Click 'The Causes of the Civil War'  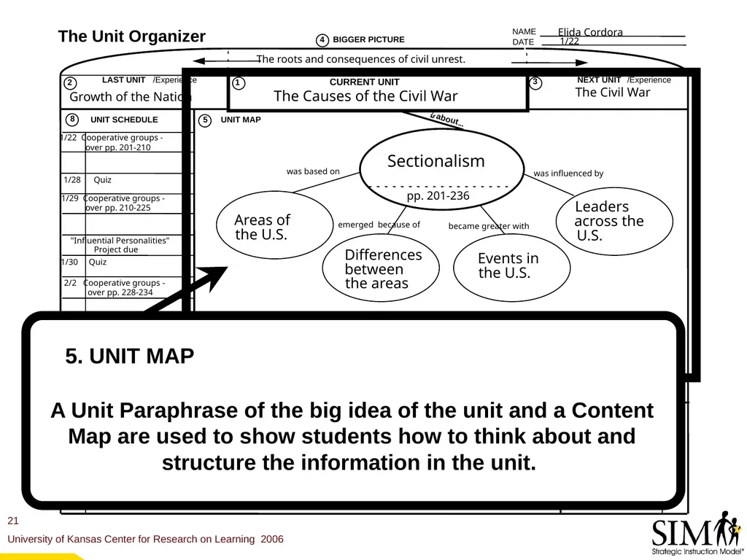click(x=365, y=96)
